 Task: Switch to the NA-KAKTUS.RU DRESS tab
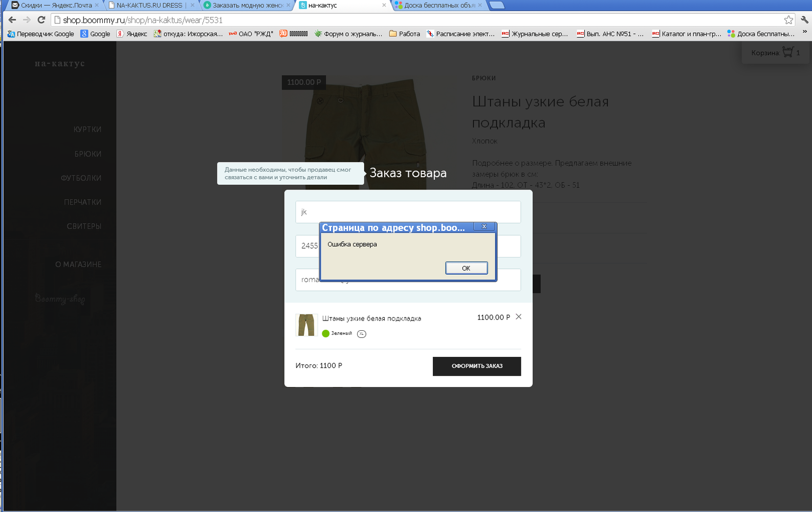[149, 5]
